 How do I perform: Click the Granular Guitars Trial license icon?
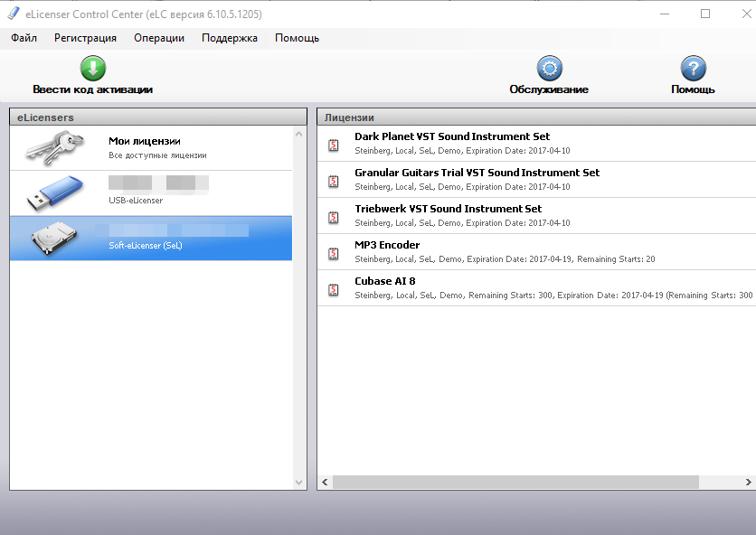(333, 181)
